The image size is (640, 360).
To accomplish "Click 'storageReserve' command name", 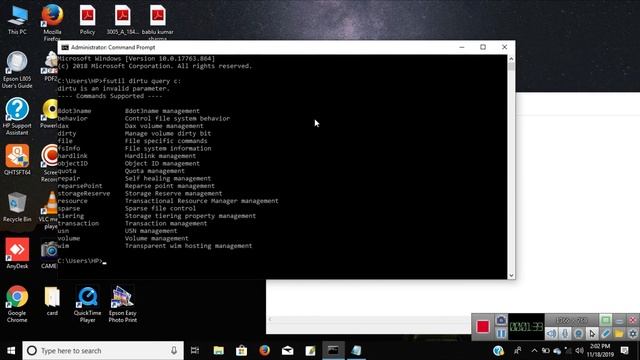I will [84, 193].
